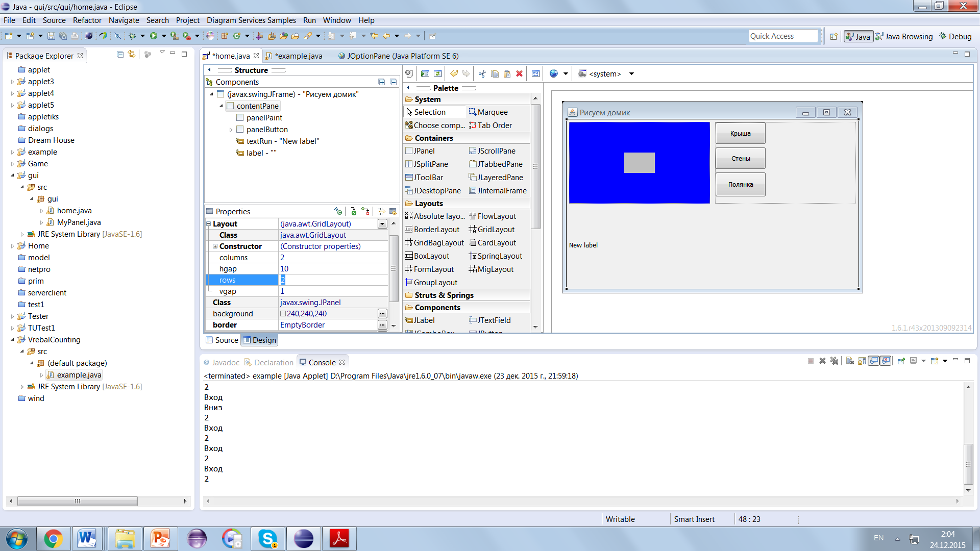Toggle Show Console on standard error

(x=886, y=361)
